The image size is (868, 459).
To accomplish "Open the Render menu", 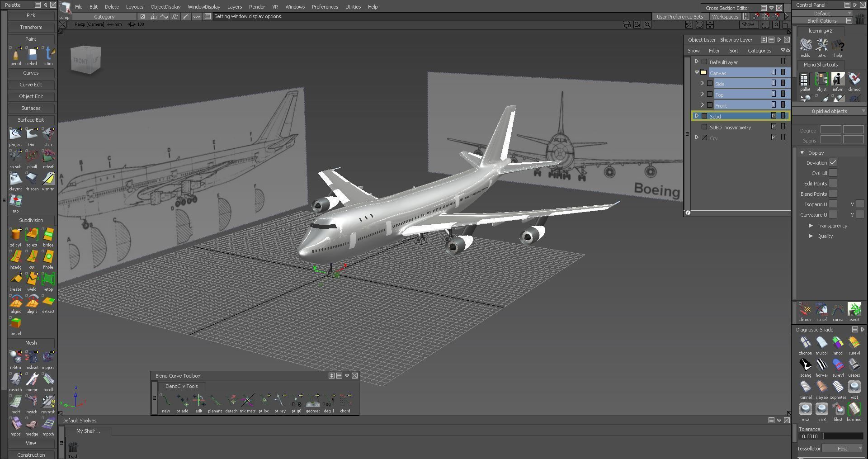I will pos(257,7).
